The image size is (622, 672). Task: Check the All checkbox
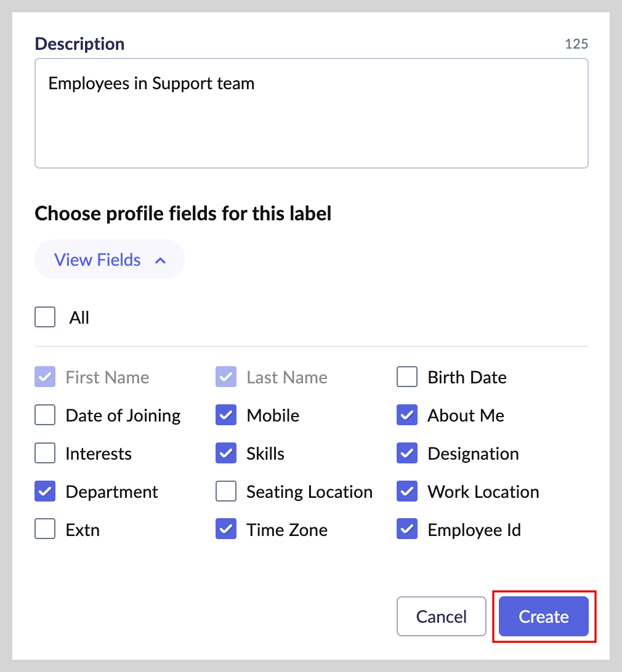click(x=45, y=318)
